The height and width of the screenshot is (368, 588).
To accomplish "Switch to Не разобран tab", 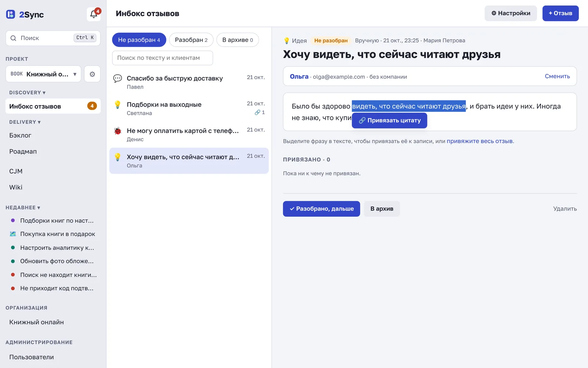I will click(139, 40).
